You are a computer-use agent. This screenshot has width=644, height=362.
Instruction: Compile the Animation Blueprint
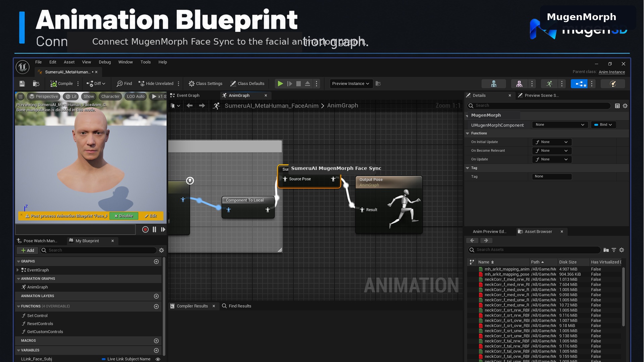point(62,84)
